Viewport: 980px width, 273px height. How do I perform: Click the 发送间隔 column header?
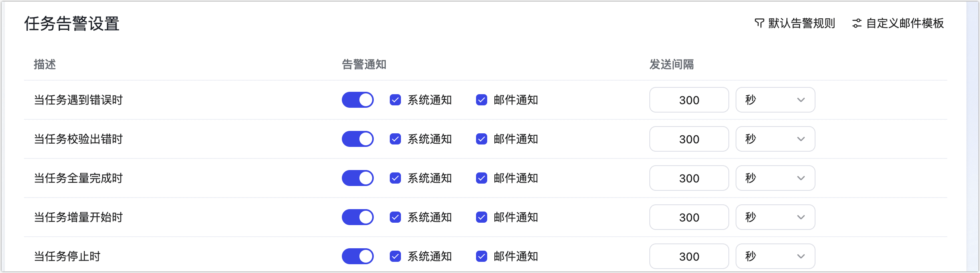click(x=671, y=64)
